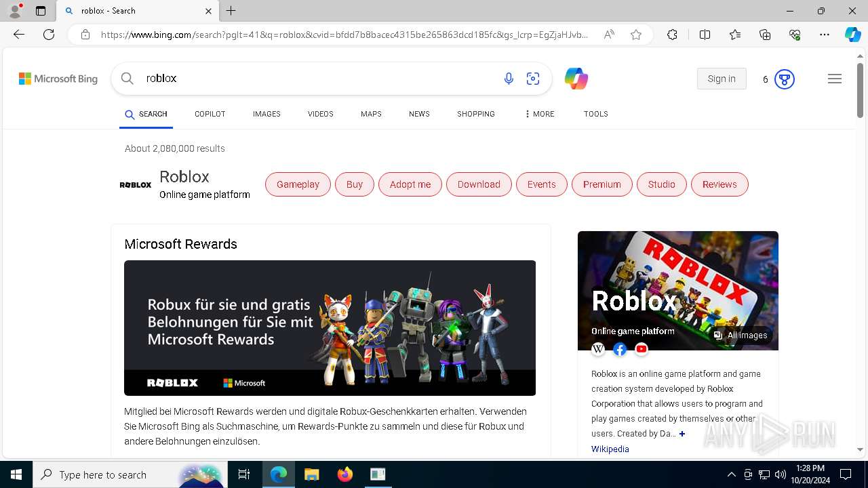Open Browser essentials heart icon
The width and height of the screenshot is (868, 488).
tap(795, 35)
